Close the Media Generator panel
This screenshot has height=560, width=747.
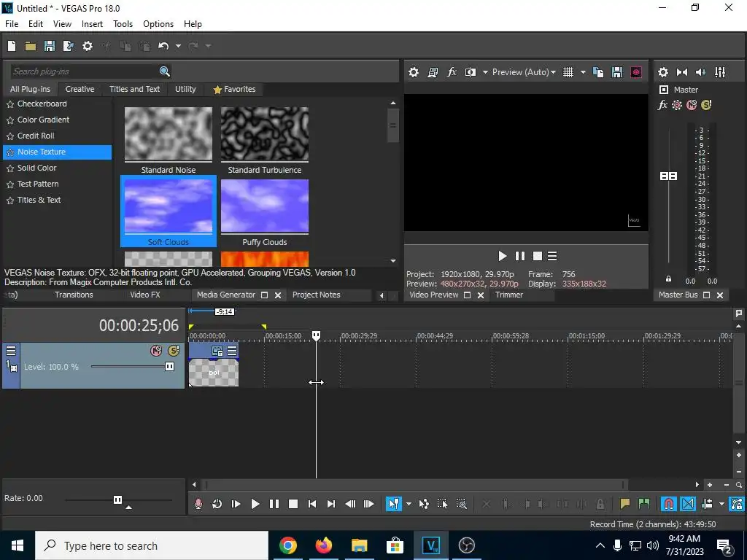click(278, 295)
